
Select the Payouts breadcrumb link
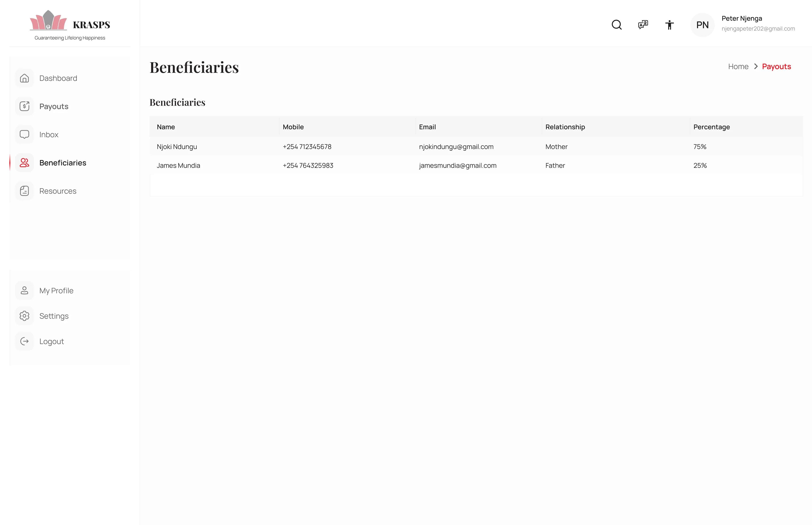(777, 66)
